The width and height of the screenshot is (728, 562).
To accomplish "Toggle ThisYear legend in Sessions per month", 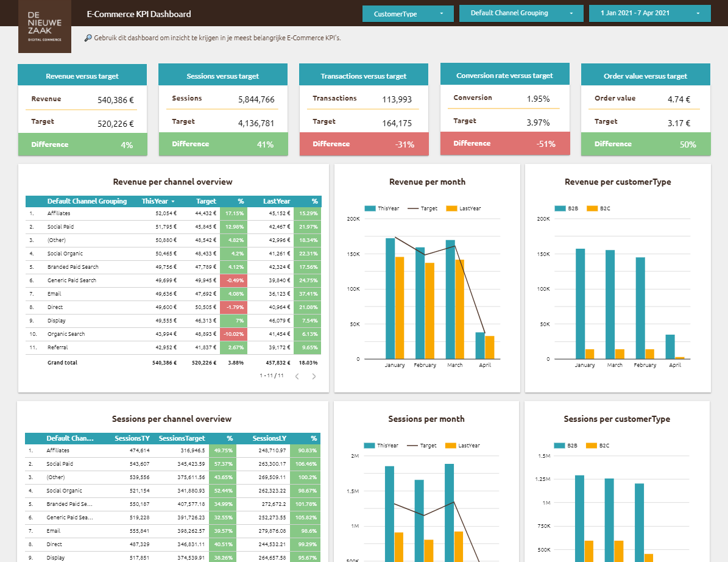I will (x=381, y=446).
